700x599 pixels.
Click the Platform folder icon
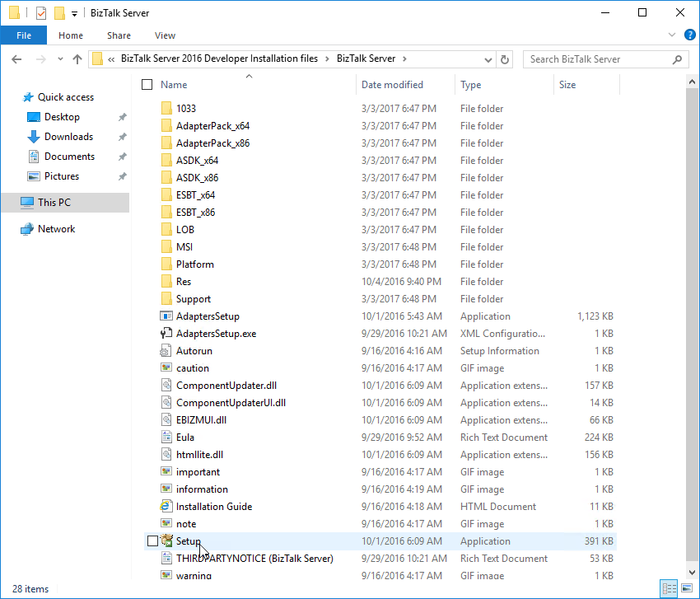pyautogui.click(x=166, y=264)
